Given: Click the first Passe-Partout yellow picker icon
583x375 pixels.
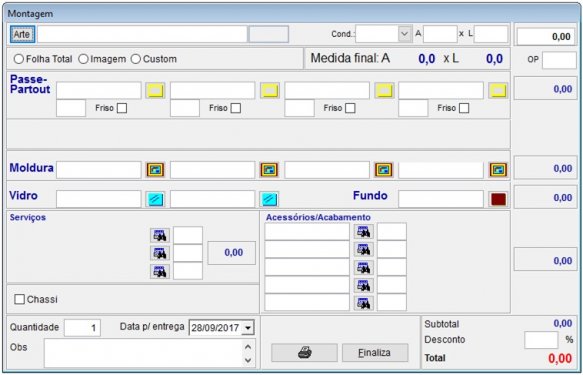Looking at the screenshot, I should pos(155,90).
